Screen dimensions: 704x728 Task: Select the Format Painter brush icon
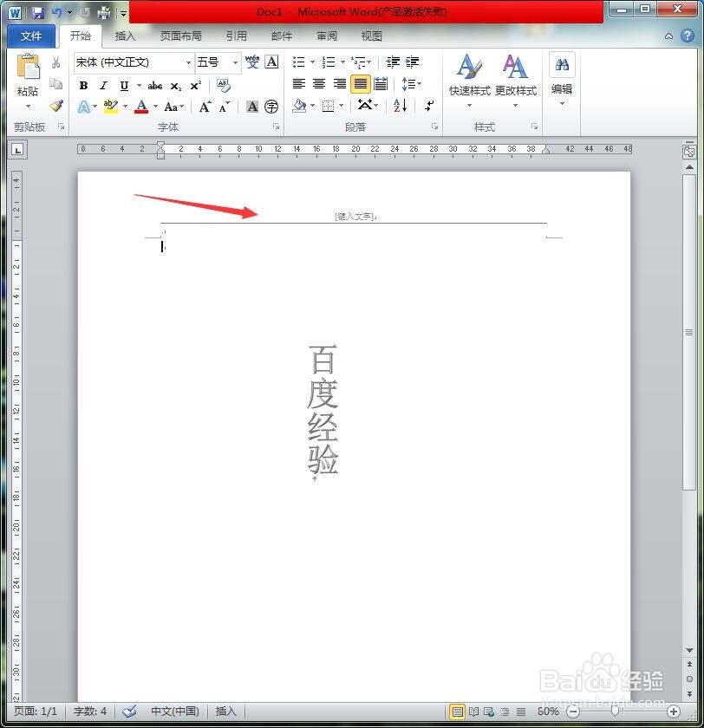(56, 106)
